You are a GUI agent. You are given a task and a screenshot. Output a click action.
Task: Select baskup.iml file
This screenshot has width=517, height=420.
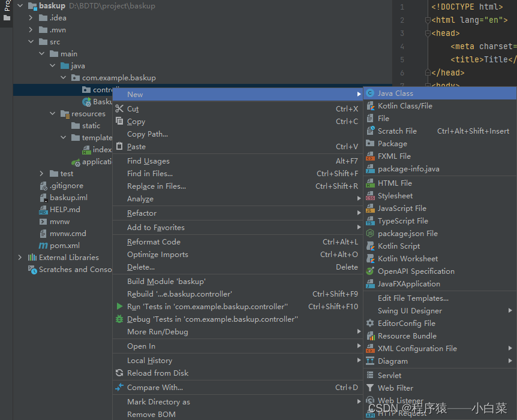click(64, 197)
